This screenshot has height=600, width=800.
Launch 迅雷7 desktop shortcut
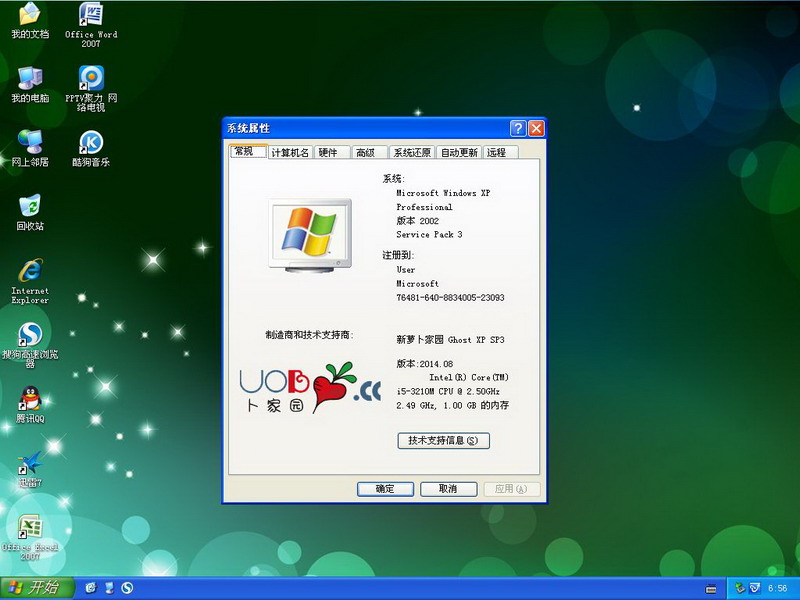click(30, 468)
